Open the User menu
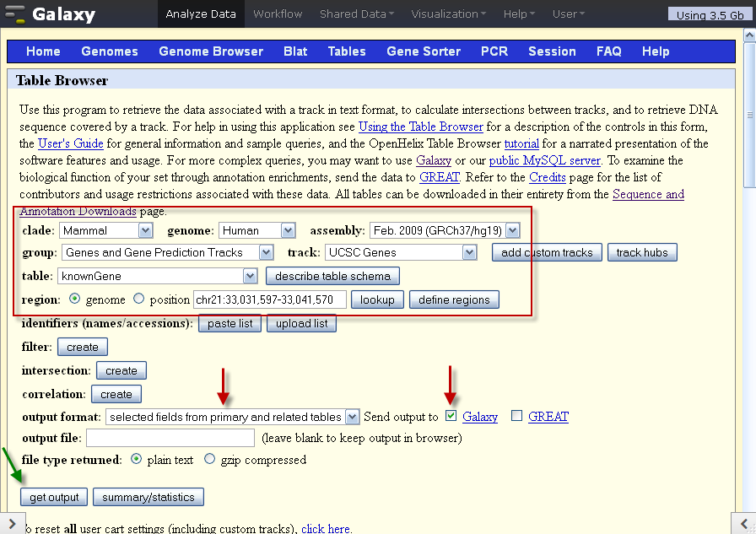The width and height of the screenshot is (756, 534). pyautogui.click(x=569, y=14)
